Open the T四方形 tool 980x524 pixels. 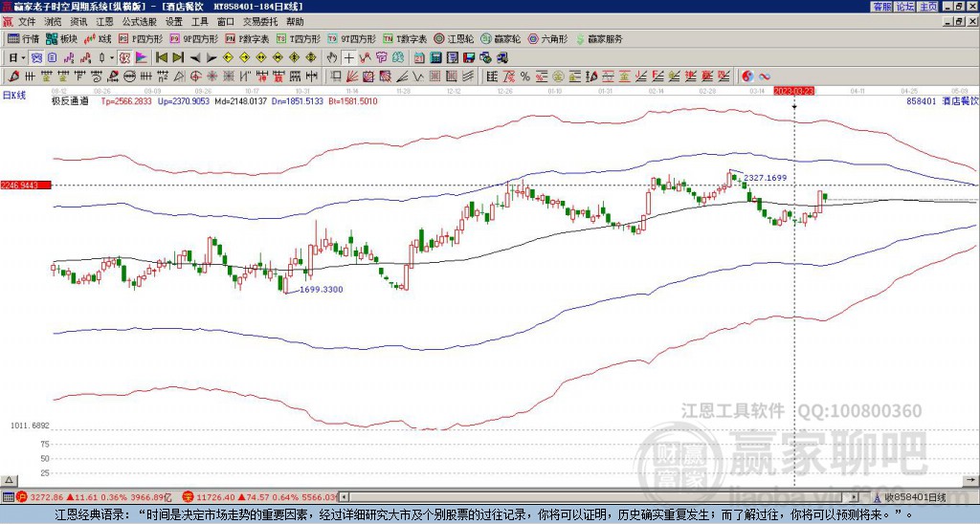click(x=299, y=38)
